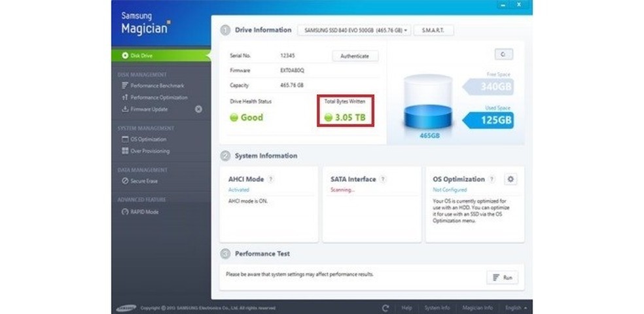Click help icon next to SATA Interface
The height and width of the screenshot is (314, 644).
(x=383, y=179)
